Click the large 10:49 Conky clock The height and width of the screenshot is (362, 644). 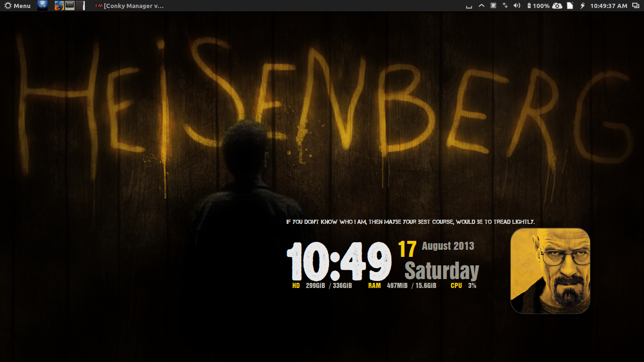pos(339,262)
